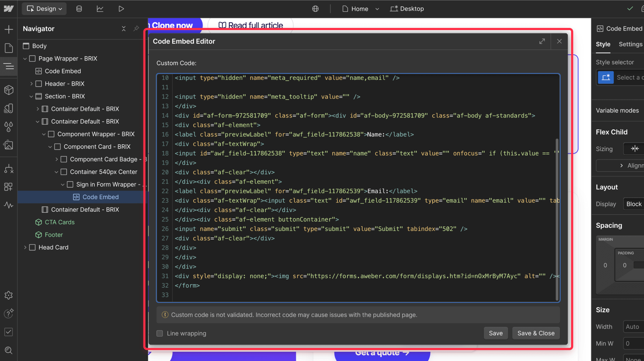Pin the Navigator panel

click(136, 29)
